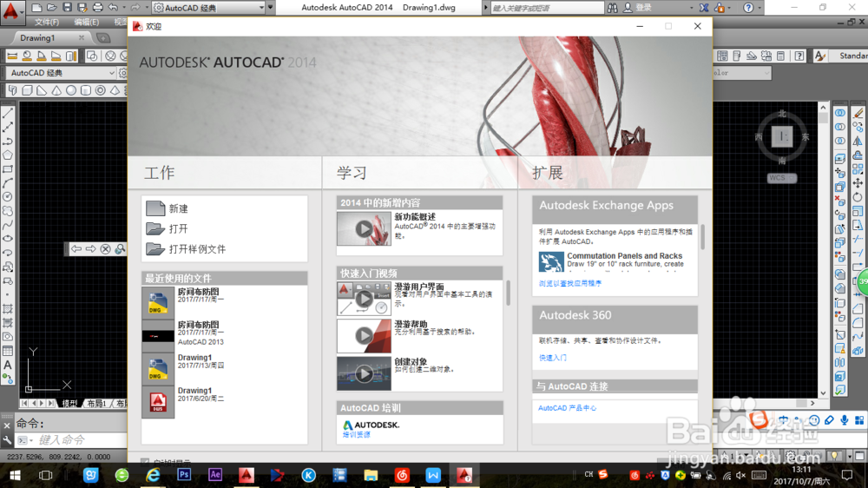
Task: Click the Open folder icon in quick access toolbar
Action: (51, 8)
